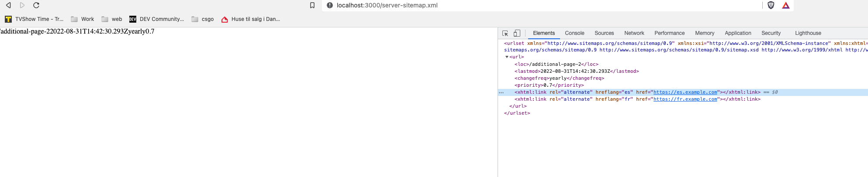
Task: Go back to the previous page
Action: click(x=8, y=5)
